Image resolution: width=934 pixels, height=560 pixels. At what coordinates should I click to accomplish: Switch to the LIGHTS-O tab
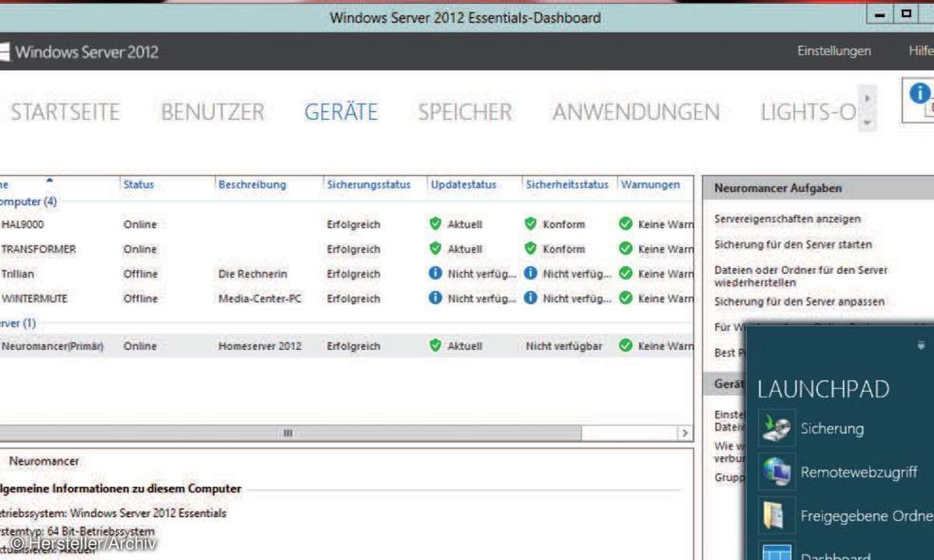809,113
